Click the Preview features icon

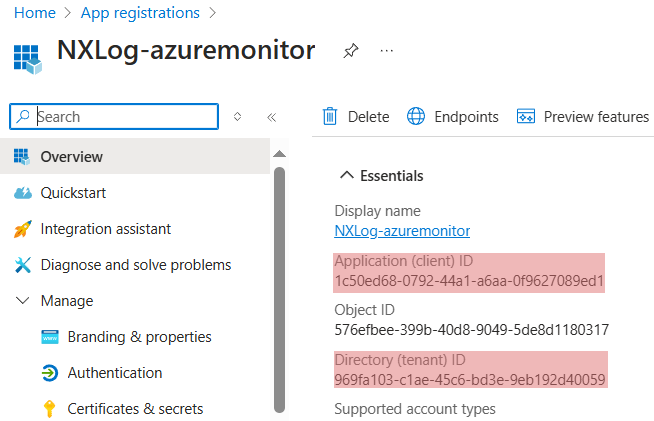point(526,117)
